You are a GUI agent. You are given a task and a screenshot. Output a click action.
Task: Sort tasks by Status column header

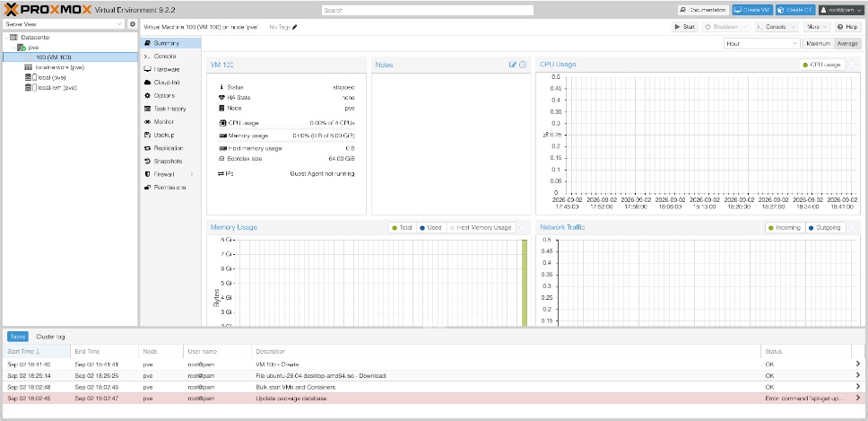[x=806, y=351]
